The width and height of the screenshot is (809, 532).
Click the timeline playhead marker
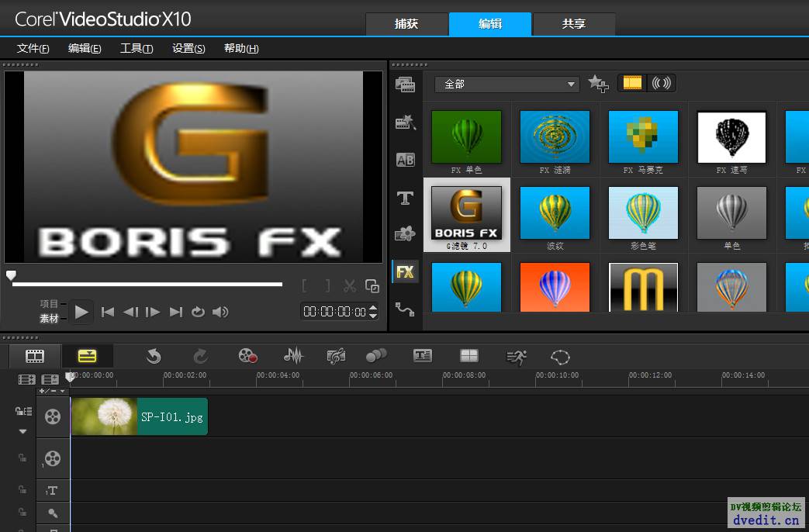pos(70,377)
